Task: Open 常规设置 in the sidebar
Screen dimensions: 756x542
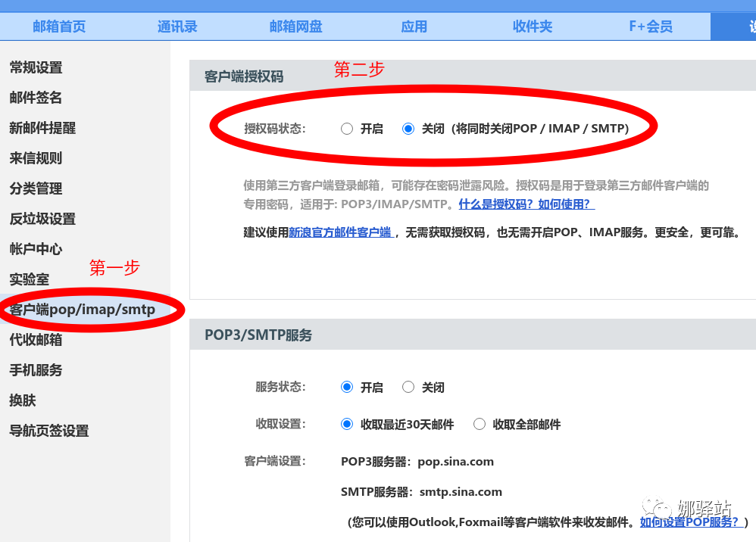Action: pyautogui.click(x=36, y=67)
